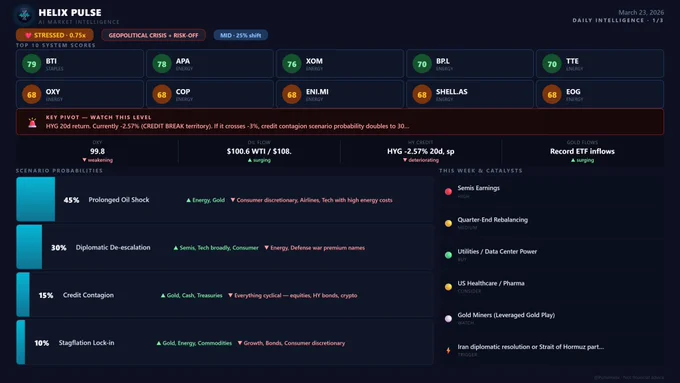Click the March 23, 2026 date
Image resolution: width=680 pixels, height=383 pixels.
pyautogui.click(x=641, y=12)
